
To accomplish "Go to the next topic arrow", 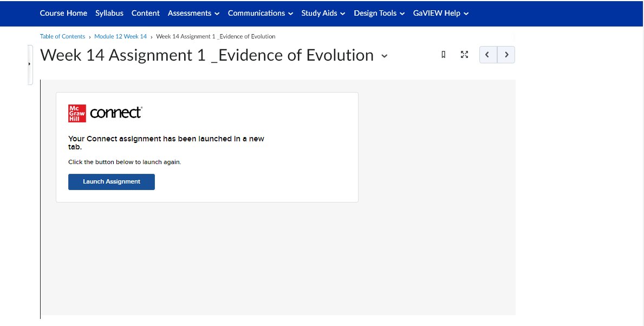I will (506, 55).
